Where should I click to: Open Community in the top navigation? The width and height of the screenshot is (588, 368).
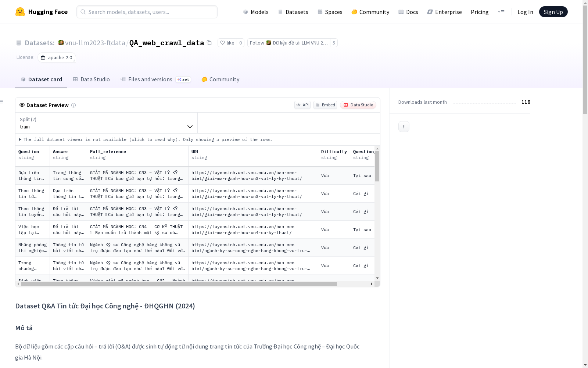tap(370, 12)
